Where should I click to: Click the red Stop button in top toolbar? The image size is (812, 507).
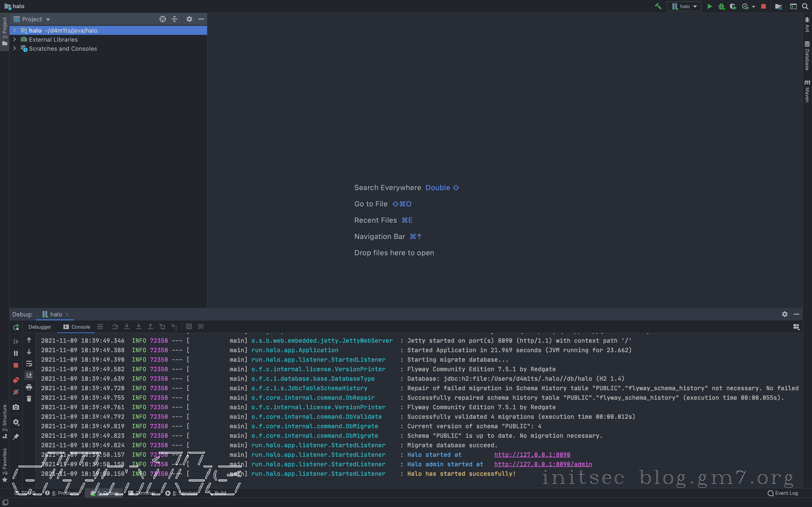tap(763, 6)
